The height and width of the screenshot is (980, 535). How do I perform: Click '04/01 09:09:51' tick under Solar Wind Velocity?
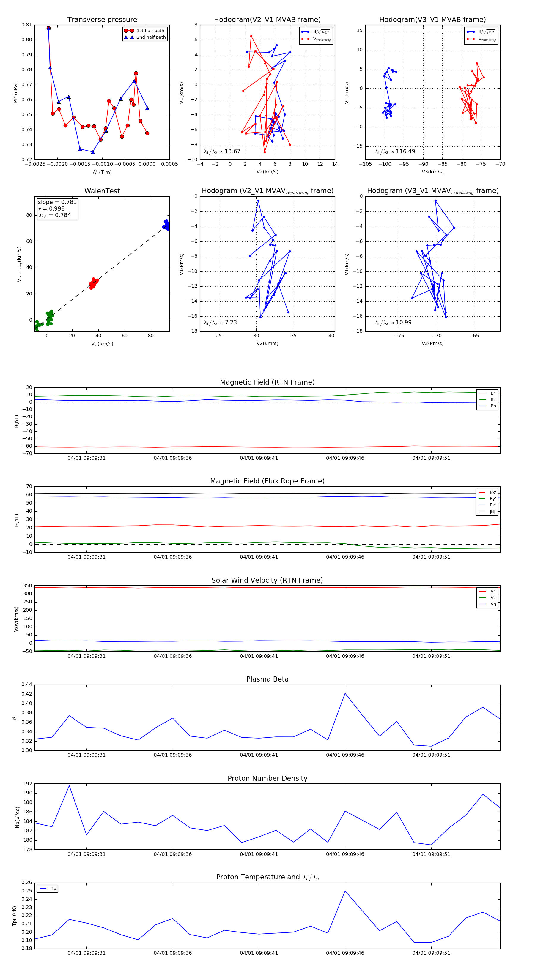pos(431,656)
